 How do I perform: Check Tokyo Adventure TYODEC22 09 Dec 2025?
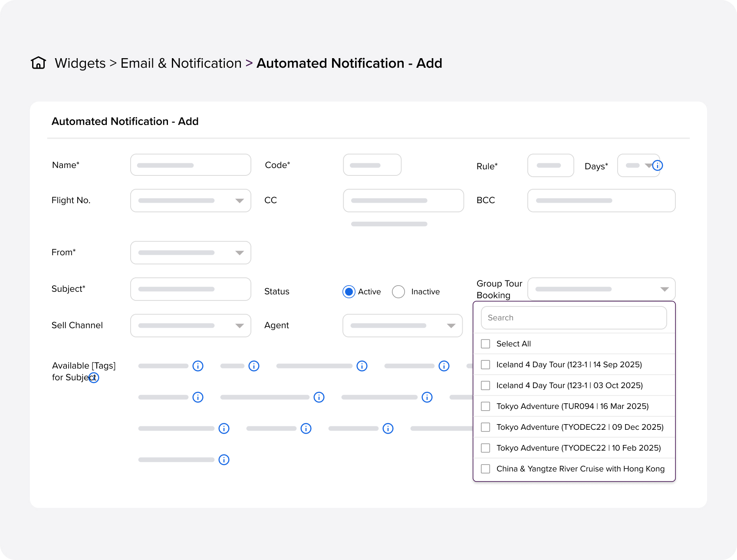(x=486, y=427)
